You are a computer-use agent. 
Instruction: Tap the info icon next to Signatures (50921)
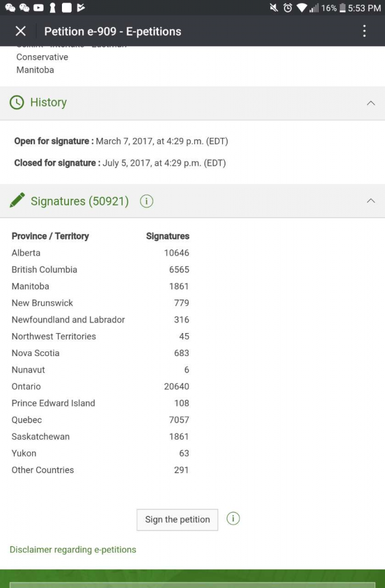pos(147,201)
